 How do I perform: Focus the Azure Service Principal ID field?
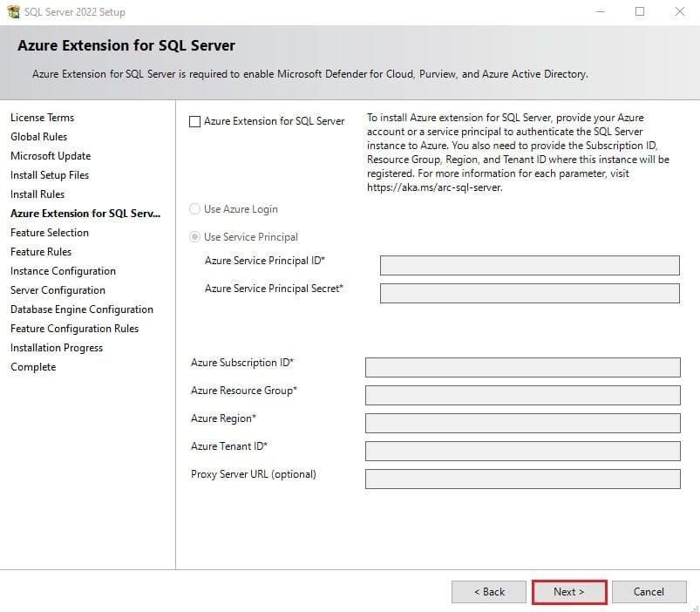[529, 266]
